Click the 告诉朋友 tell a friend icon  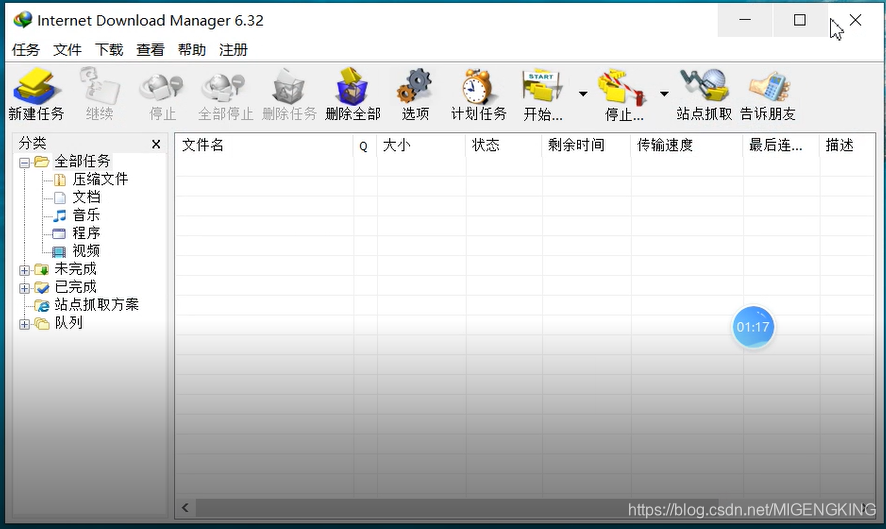768,94
